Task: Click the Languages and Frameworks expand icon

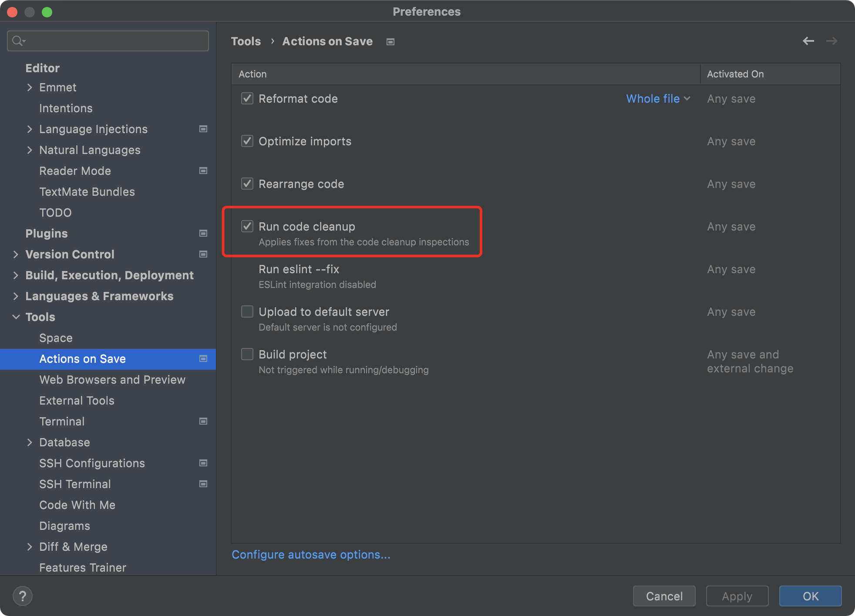Action: tap(15, 296)
